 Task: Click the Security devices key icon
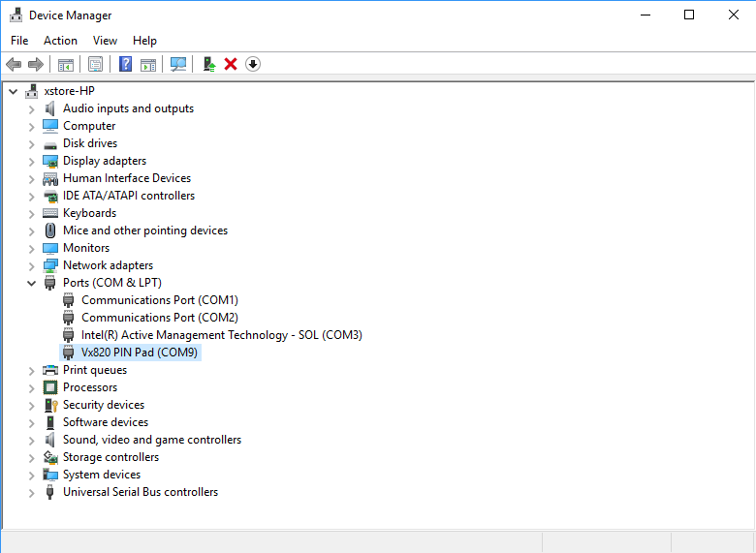51,405
